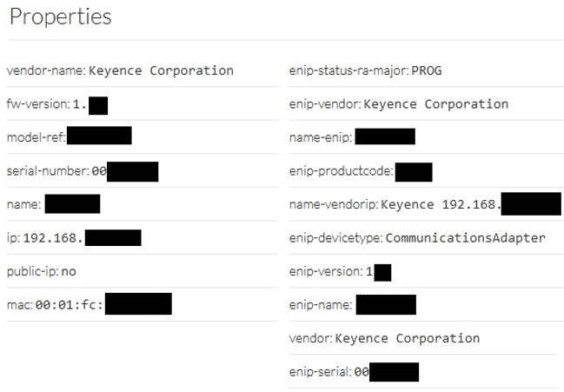Click the public-ip no value
564x392 pixels.
click(69, 271)
